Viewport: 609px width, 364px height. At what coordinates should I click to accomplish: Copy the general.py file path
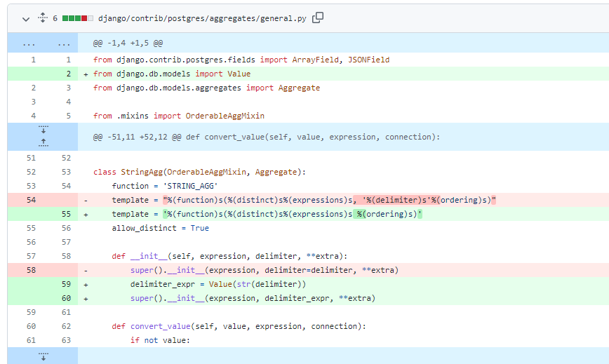pyautogui.click(x=318, y=18)
